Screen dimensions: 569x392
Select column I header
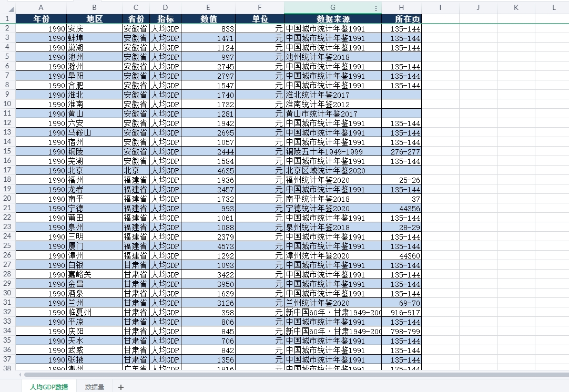click(440, 7)
